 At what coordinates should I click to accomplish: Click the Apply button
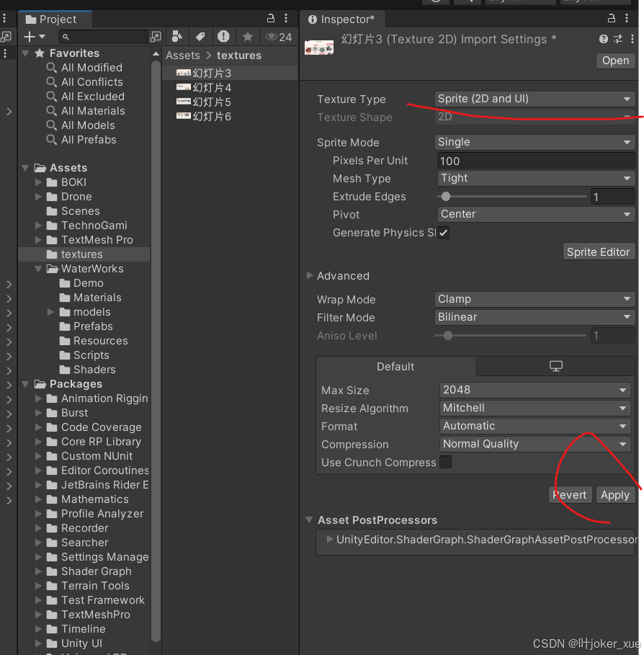pyautogui.click(x=614, y=495)
